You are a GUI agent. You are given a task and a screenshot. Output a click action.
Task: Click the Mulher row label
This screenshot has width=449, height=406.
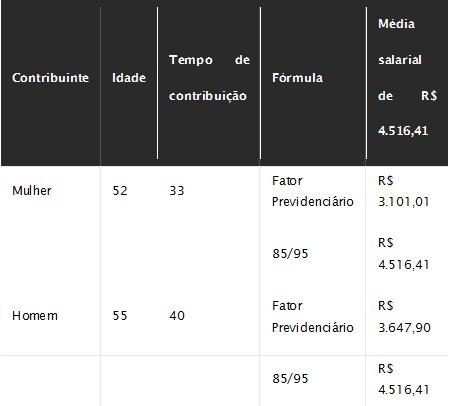[x=32, y=191]
